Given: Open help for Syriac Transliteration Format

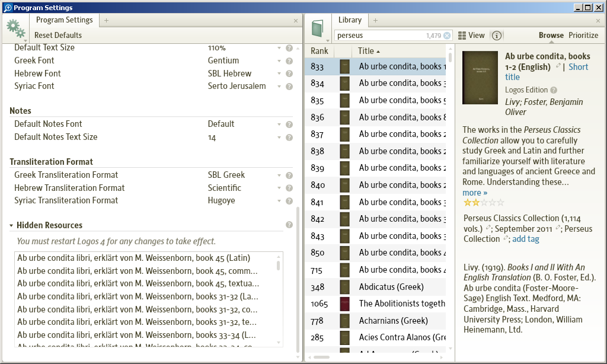Looking at the screenshot, I should coord(289,201).
